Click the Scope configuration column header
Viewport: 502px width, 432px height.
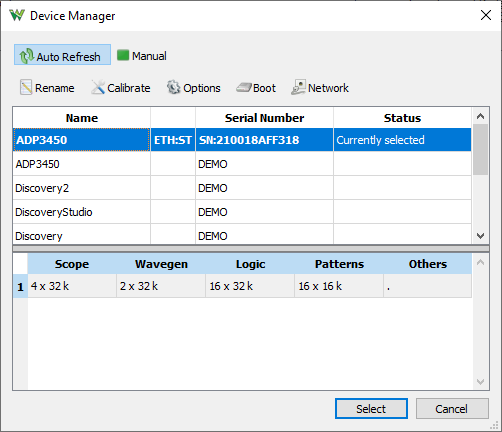72,264
